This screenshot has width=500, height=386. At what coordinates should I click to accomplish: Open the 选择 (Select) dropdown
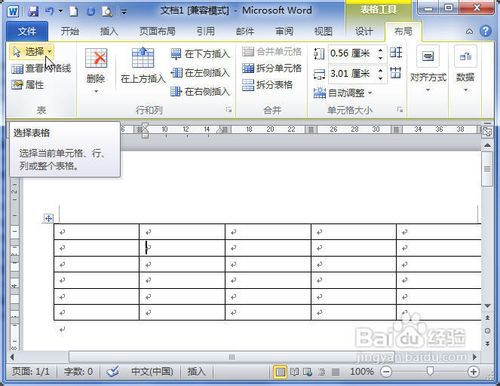point(32,52)
